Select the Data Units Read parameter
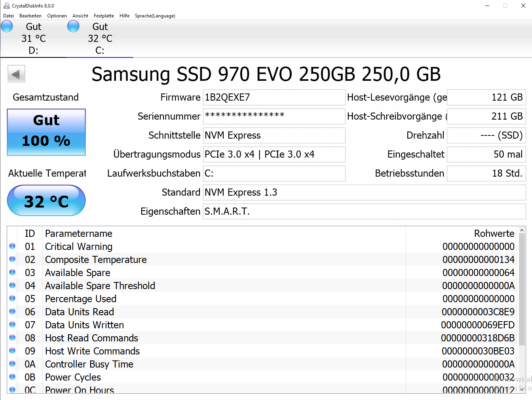 point(80,312)
